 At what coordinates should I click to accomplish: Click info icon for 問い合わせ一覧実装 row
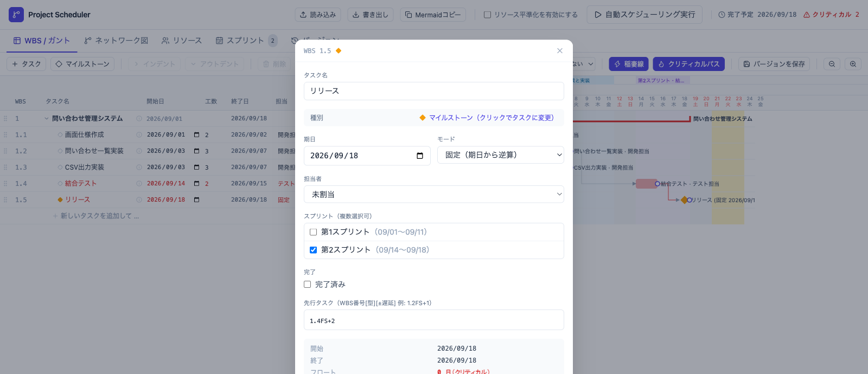[139, 151]
